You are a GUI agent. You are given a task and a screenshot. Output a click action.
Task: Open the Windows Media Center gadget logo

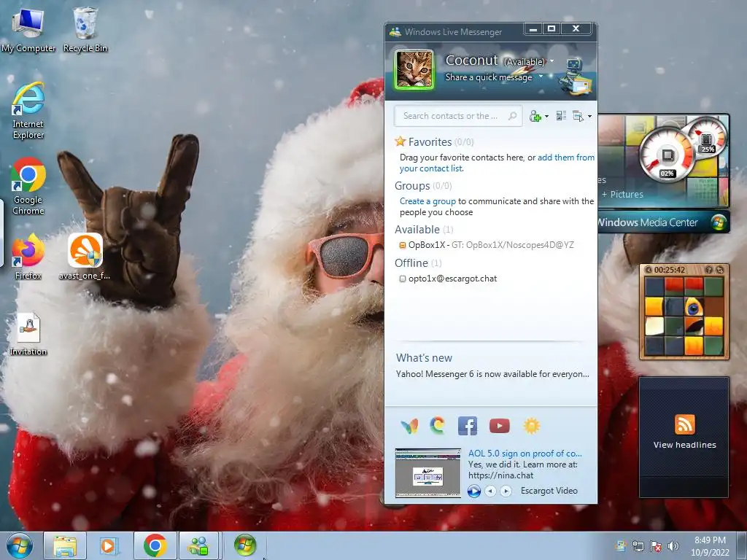pos(719,222)
